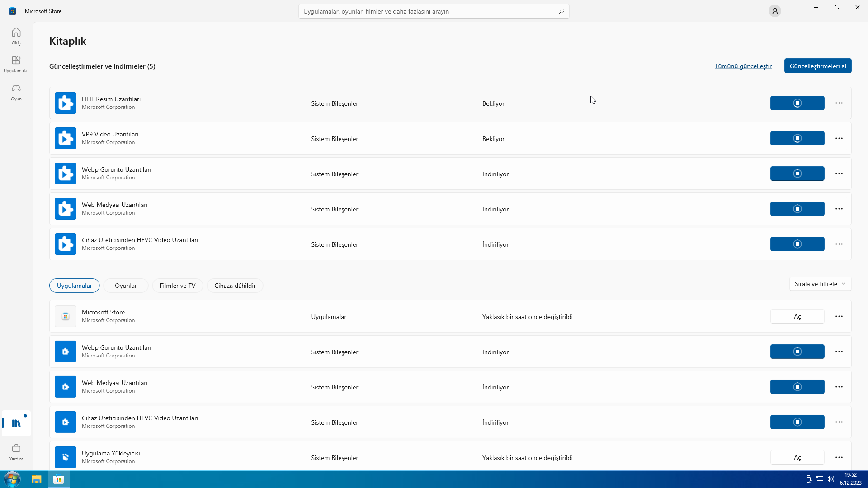Click the Güncelleştirmeleri al button
Image resolution: width=868 pixels, height=488 pixels.
[818, 66]
